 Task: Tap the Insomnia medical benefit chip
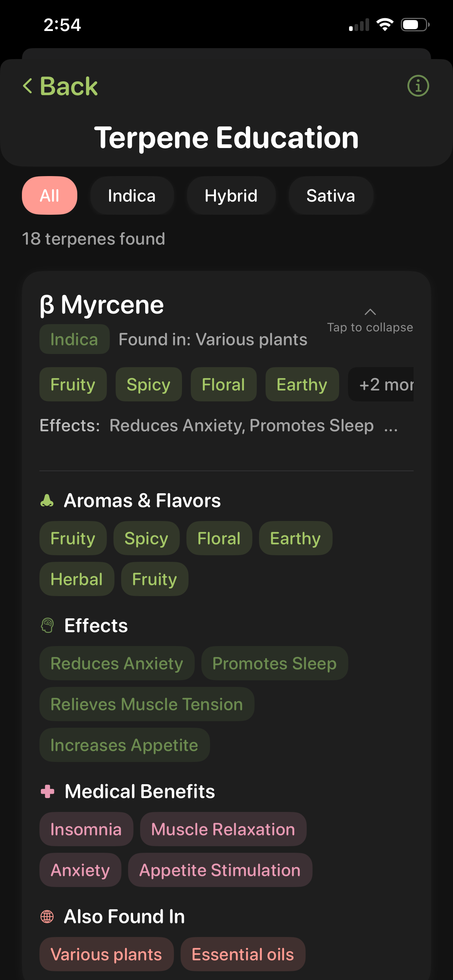pos(86,829)
